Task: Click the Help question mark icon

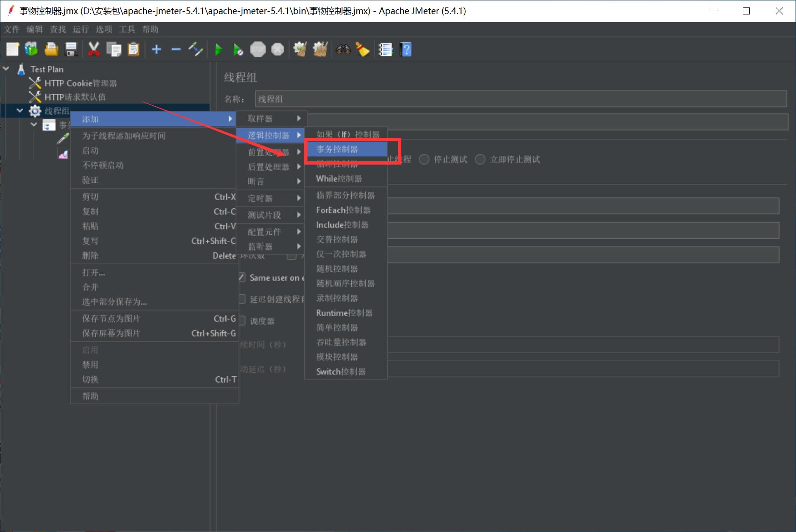Action: point(406,49)
